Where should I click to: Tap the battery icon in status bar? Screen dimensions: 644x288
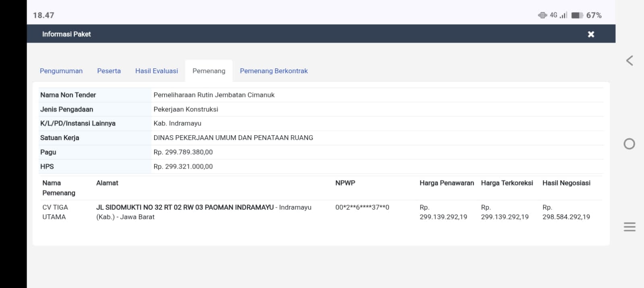coord(577,15)
